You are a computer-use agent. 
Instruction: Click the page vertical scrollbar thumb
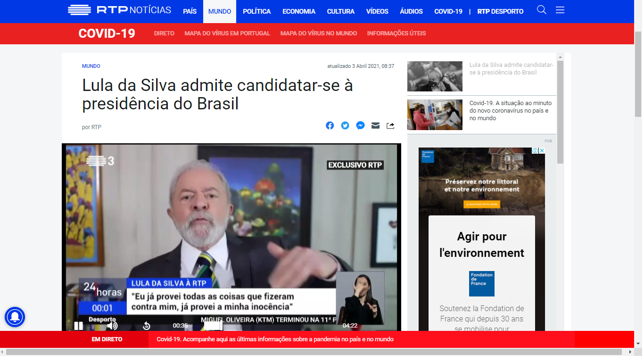coord(638,74)
